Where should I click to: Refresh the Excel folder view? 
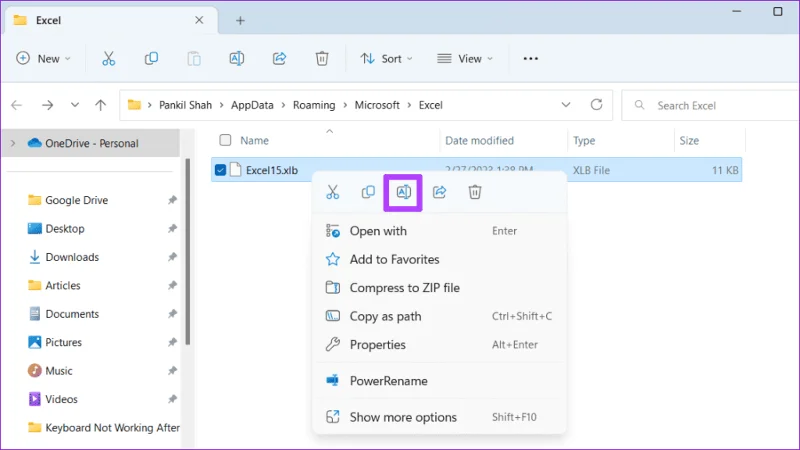pos(596,105)
